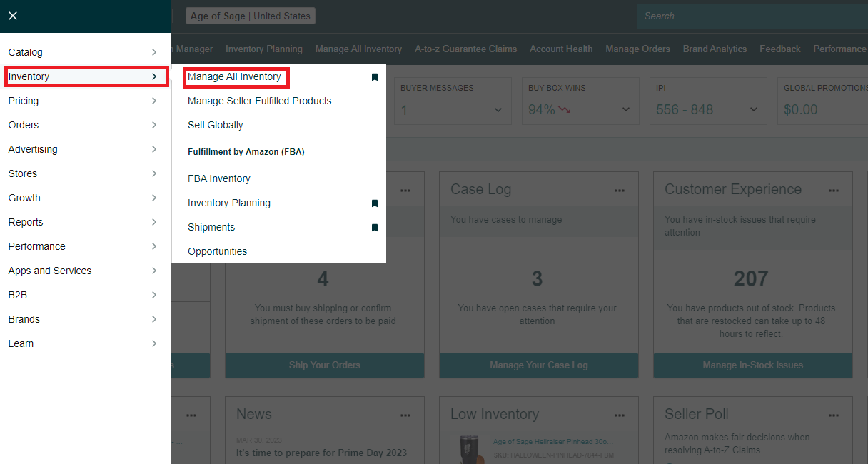Expand the Brands submenu chevron
The image size is (868, 464).
[x=154, y=319]
